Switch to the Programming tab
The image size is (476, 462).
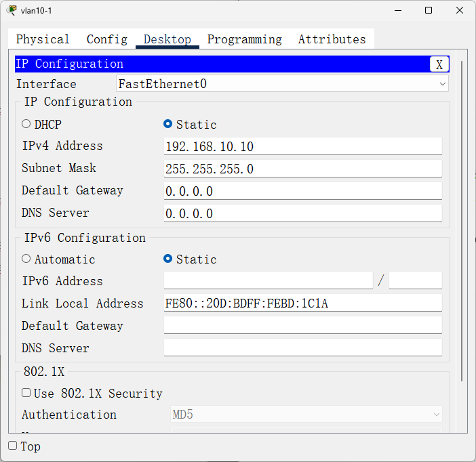tap(244, 39)
